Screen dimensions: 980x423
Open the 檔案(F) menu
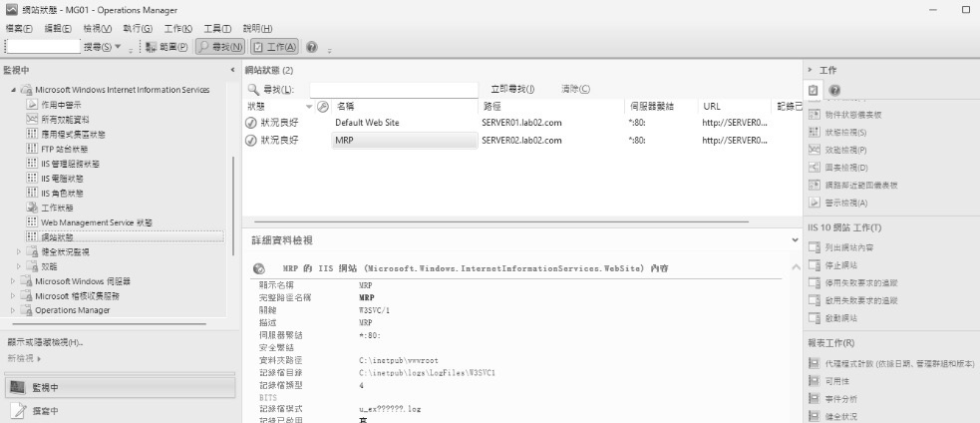tap(19, 28)
